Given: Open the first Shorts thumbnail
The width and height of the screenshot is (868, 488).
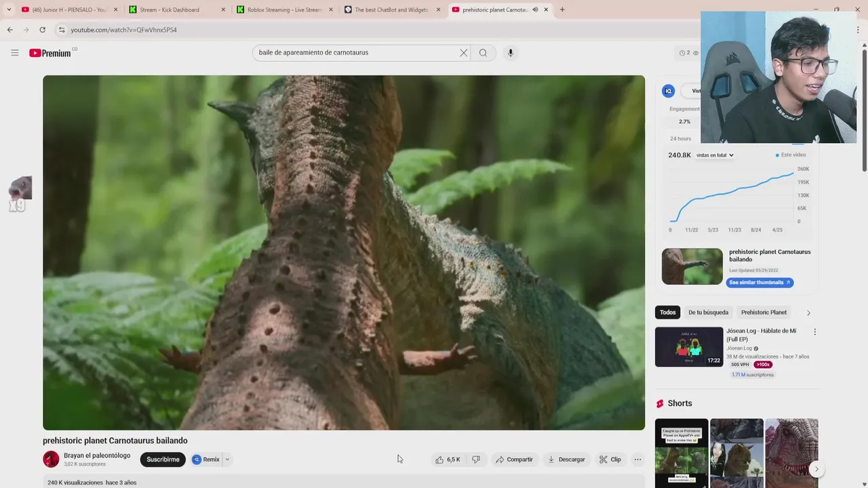Looking at the screenshot, I should click(682, 453).
